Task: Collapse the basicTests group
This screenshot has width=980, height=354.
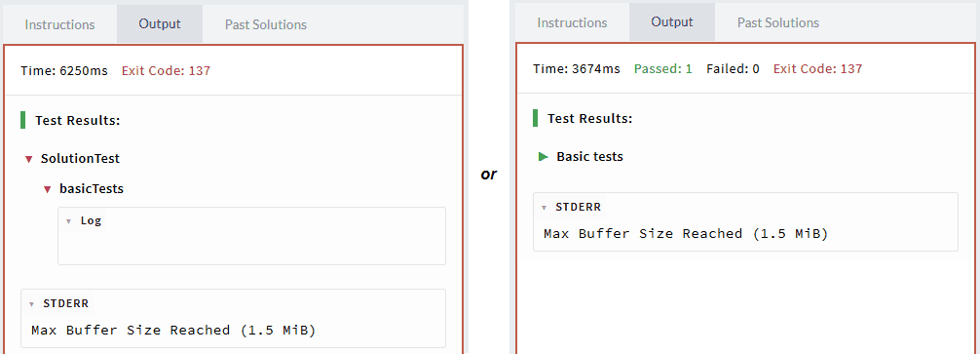Action: (x=47, y=189)
